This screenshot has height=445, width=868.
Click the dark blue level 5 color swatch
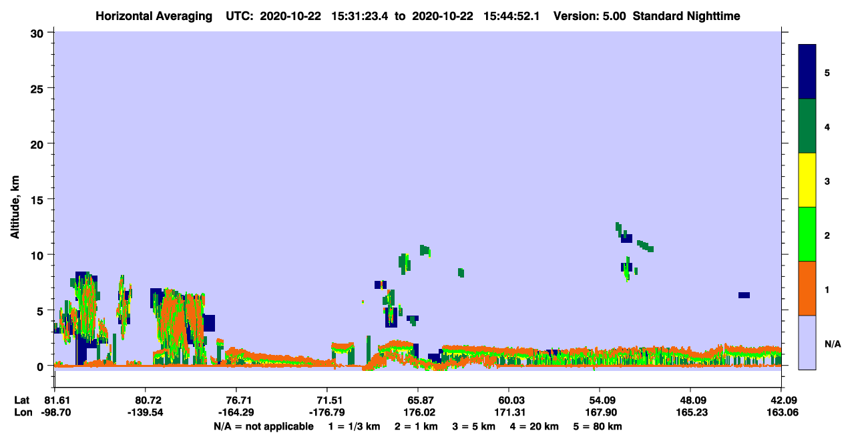[807, 72]
